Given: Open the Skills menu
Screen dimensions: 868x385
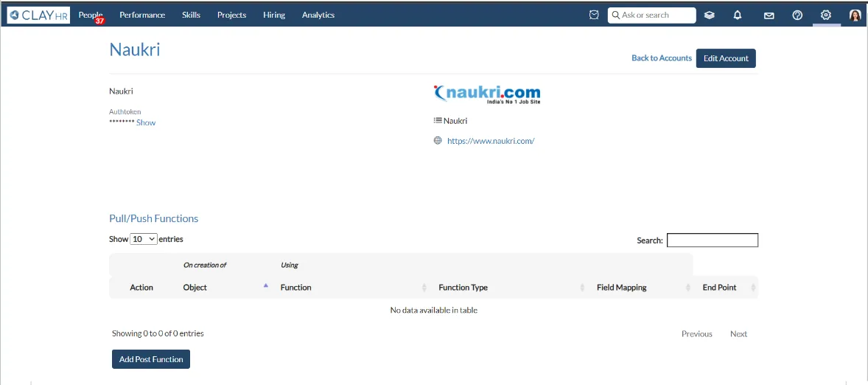Looking at the screenshot, I should [191, 15].
